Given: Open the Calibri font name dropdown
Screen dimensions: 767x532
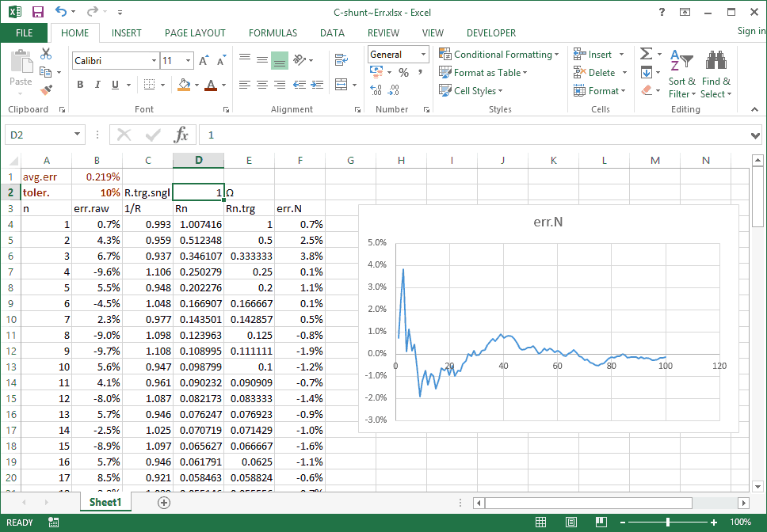Looking at the screenshot, I should 154,61.
